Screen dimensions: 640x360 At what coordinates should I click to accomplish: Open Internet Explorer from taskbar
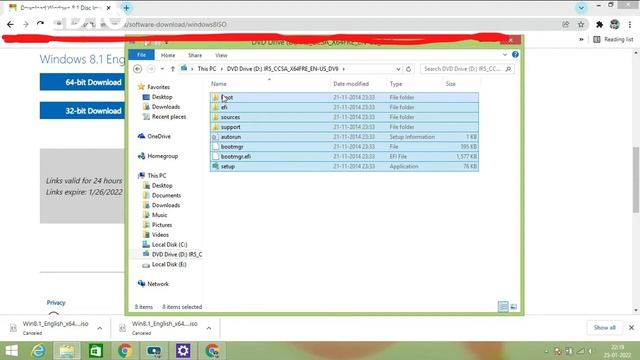[39, 351]
